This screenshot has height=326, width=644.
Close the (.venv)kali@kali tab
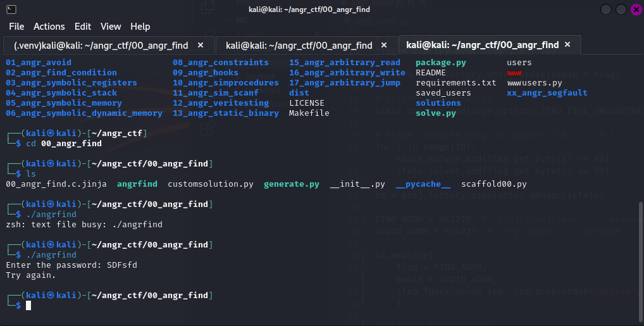point(201,46)
